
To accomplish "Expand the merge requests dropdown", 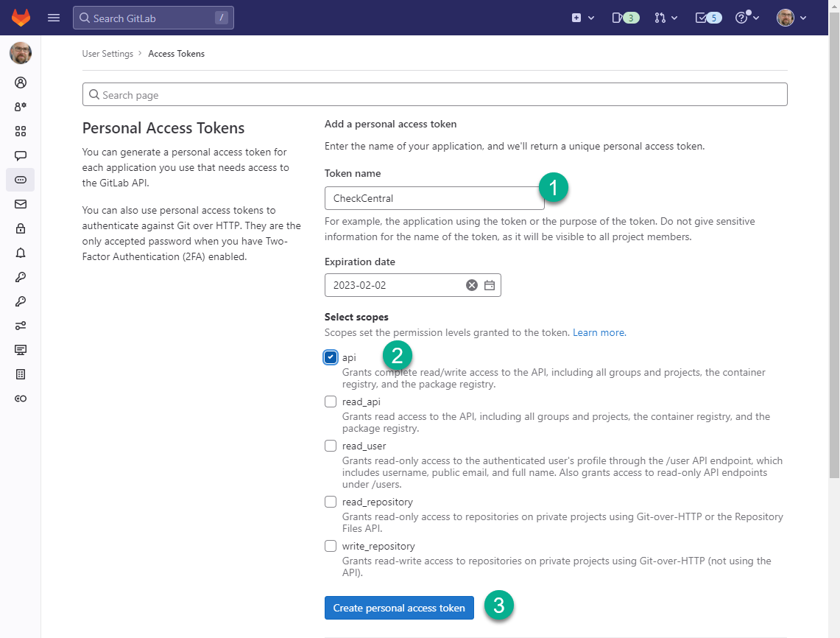I will pos(666,18).
